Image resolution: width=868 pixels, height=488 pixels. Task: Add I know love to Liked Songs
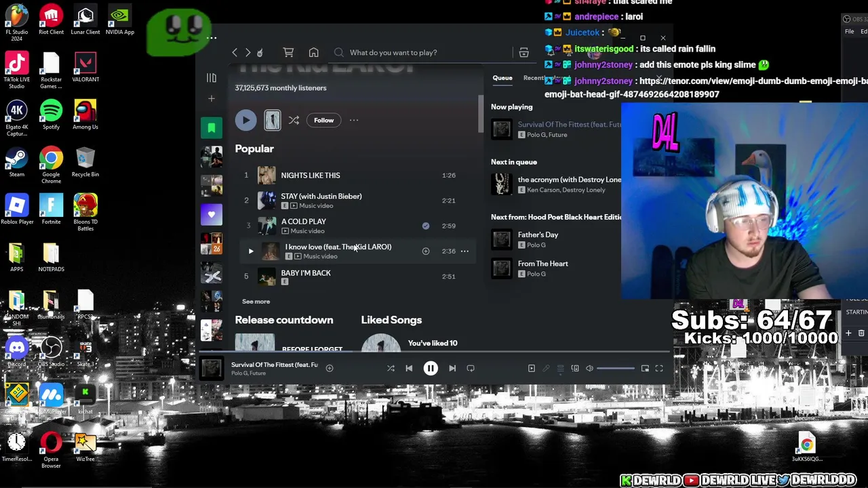click(x=426, y=251)
